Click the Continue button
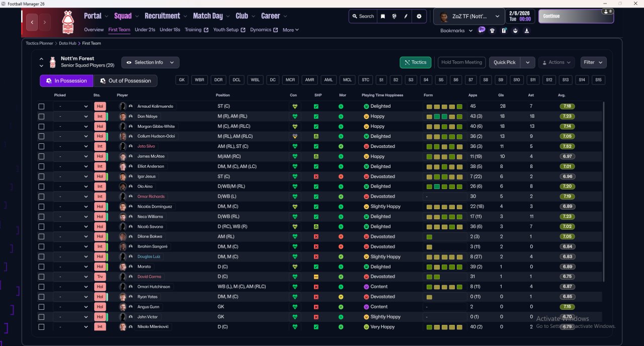 click(x=576, y=16)
